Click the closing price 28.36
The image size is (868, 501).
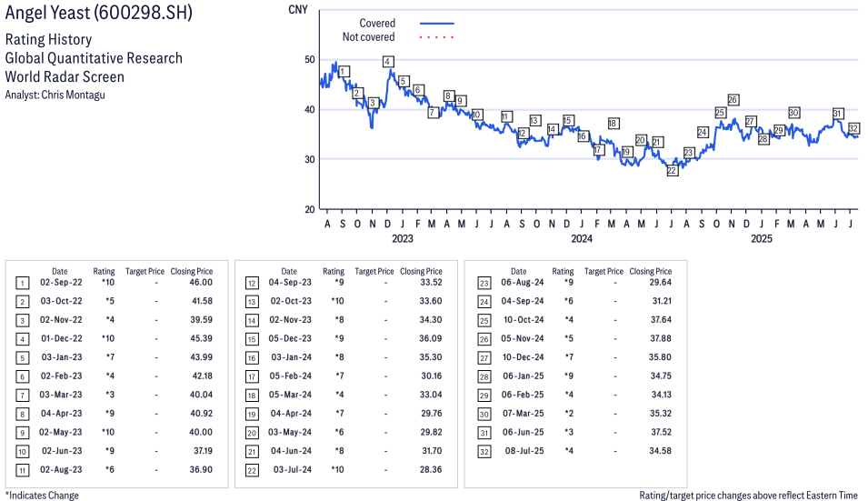pos(430,469)
